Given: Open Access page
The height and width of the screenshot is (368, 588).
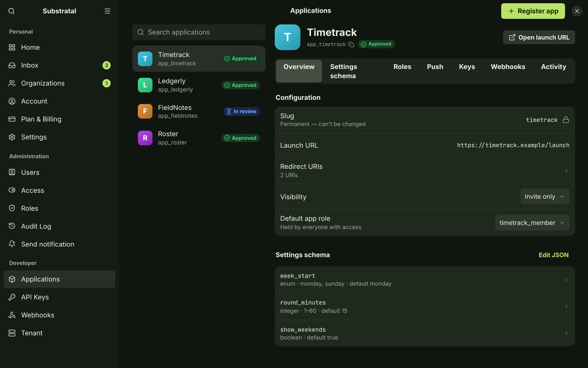Looking at the screenshot, I should click(x=59, y=190).
